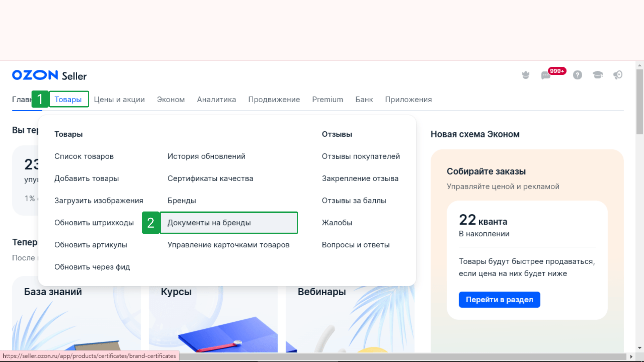Open the Приложения tab

coord(408,100)
